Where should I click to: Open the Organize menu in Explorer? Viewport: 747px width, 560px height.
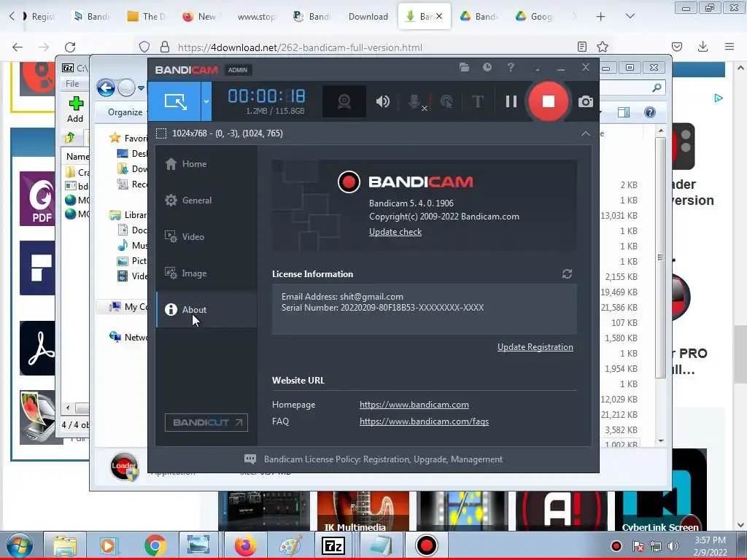tap(125, 112)
